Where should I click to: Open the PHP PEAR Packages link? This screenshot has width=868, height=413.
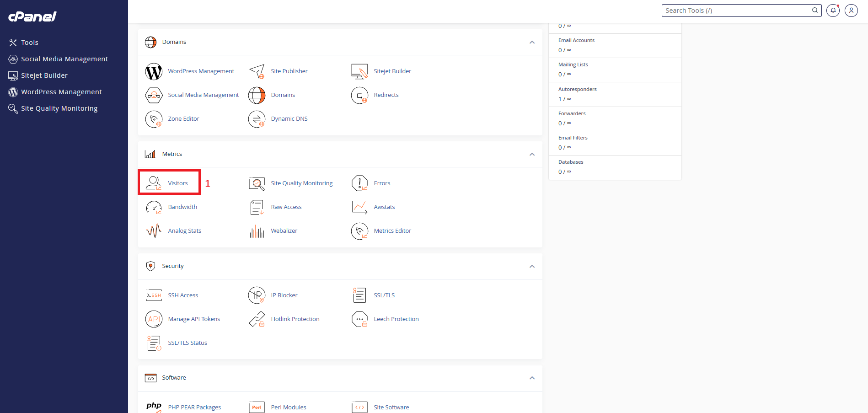(x=194, y=407)
